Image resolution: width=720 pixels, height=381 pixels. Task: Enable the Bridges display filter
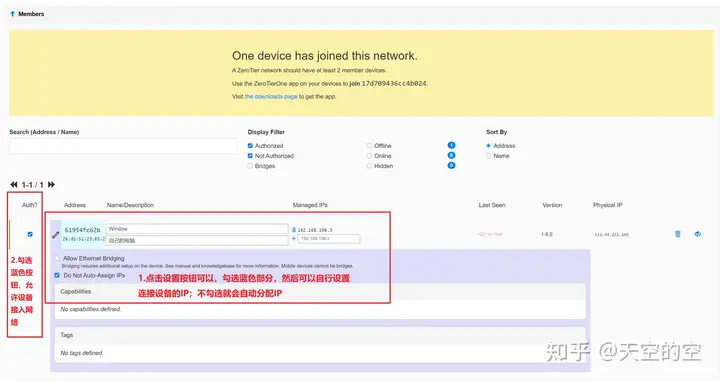tap(250, 166)
